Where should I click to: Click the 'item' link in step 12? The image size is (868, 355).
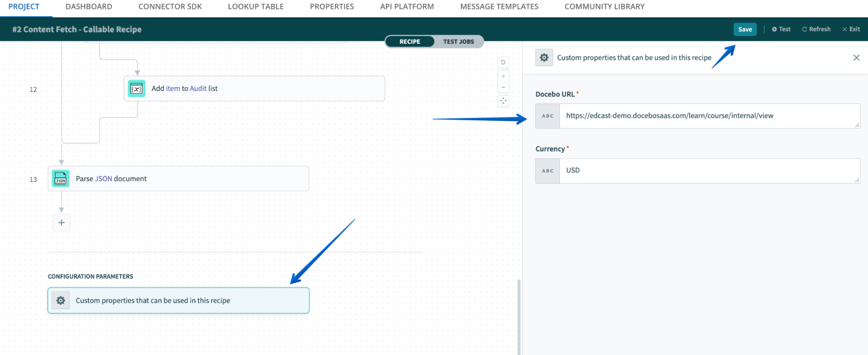tap(173, 89)
